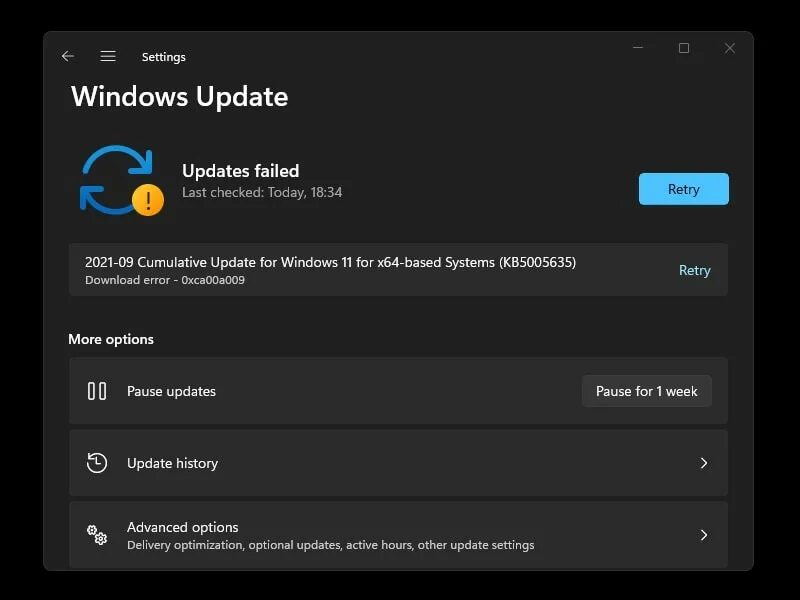Viewport: 800px width, 600px height.
Task: Click the Advanced options gears icon
Action: click(x=97, y=535)
